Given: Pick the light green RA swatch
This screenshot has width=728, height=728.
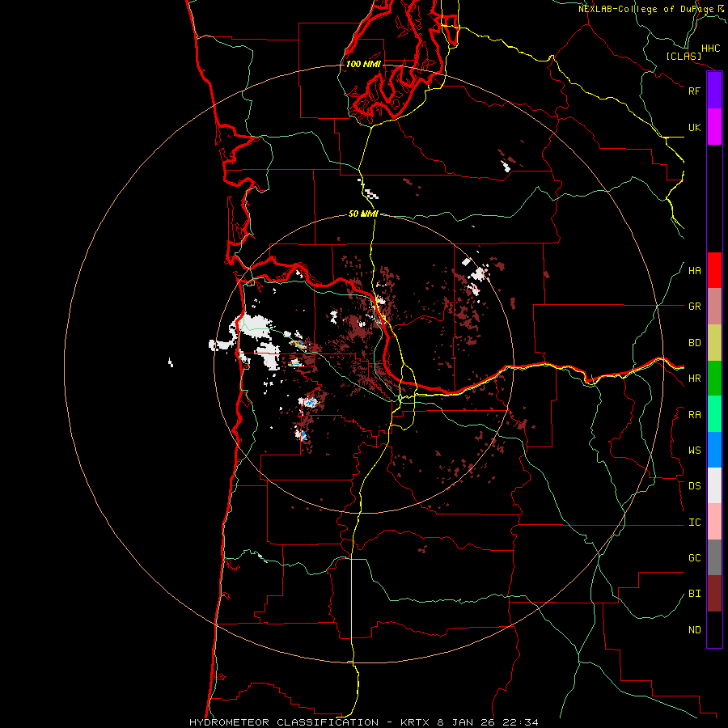Looking at the screenshot, I should tap(714, 414).
